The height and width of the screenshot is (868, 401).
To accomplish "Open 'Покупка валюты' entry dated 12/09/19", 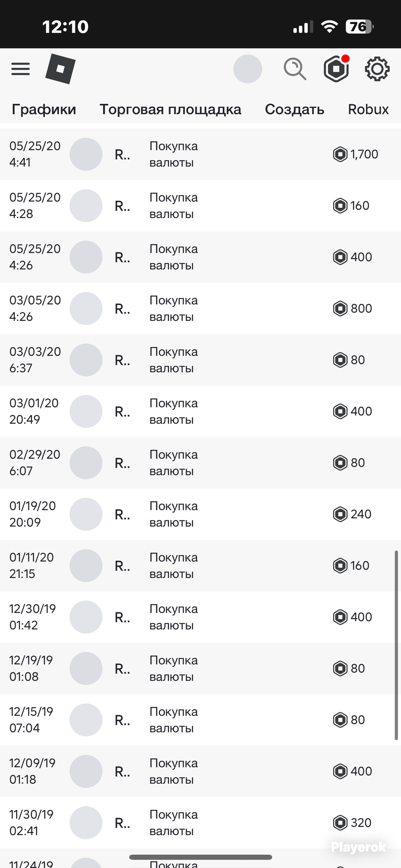I will [174, 771].
